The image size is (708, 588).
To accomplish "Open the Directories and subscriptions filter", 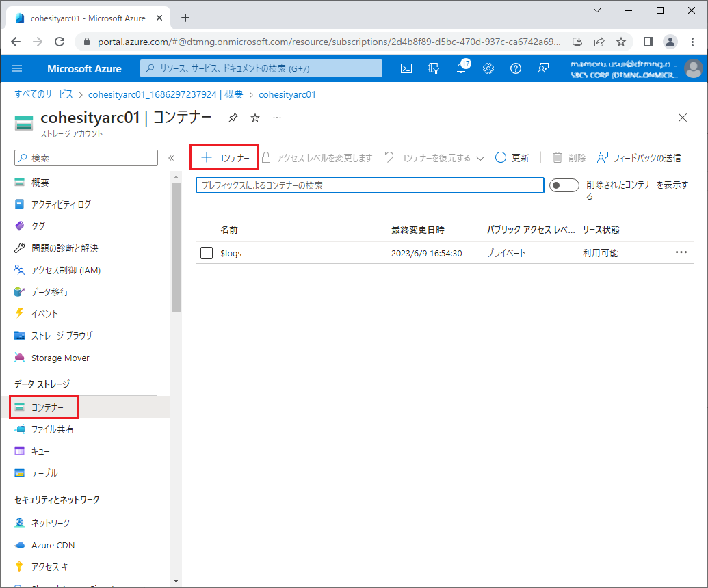I will [x=434, y=68].
